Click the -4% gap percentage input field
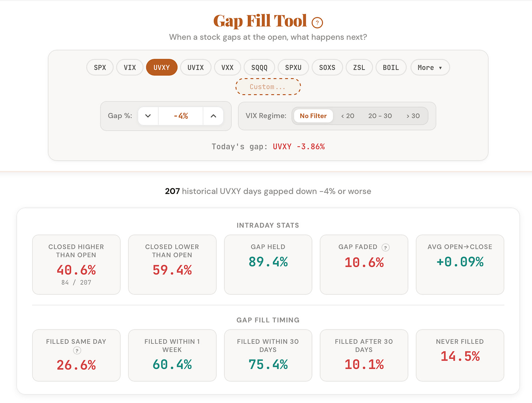The height and width of the screenshot is (403, 532). coord(180,116)
